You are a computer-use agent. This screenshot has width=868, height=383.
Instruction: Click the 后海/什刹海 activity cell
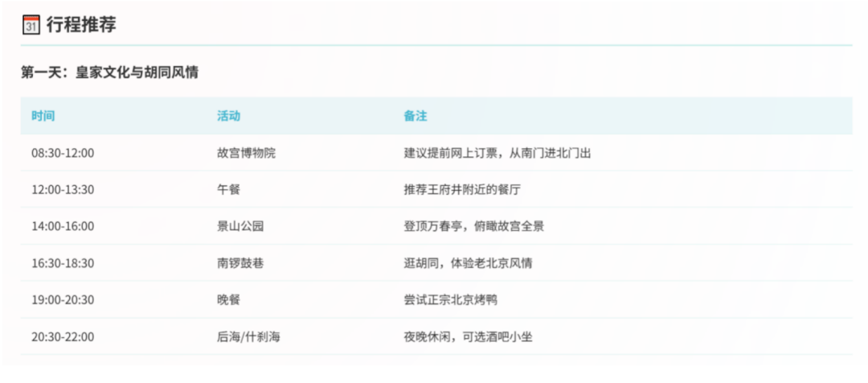248,336
